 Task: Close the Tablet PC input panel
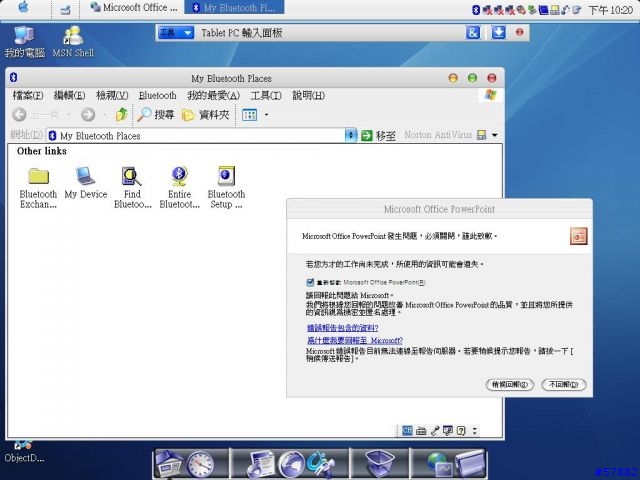(520, 32)
